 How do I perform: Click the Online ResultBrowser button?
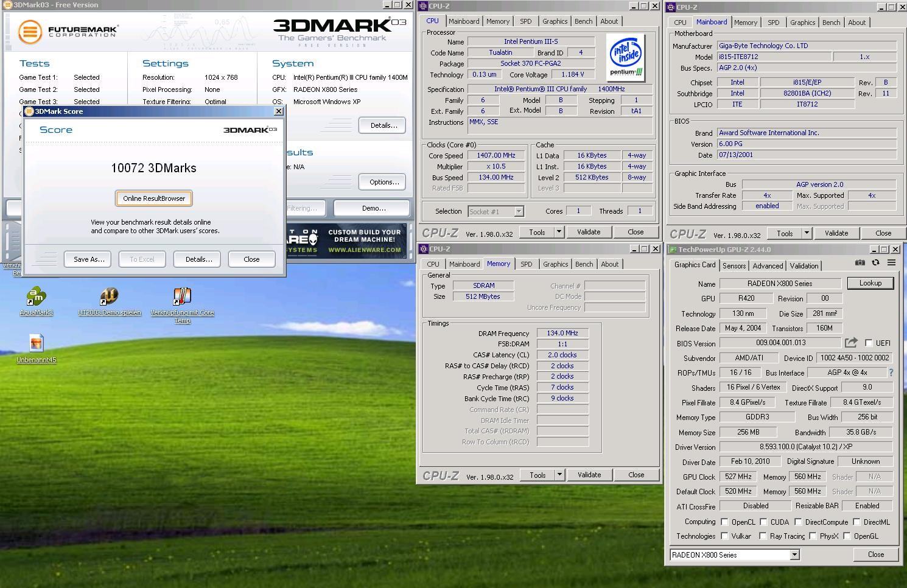(154, 198)
